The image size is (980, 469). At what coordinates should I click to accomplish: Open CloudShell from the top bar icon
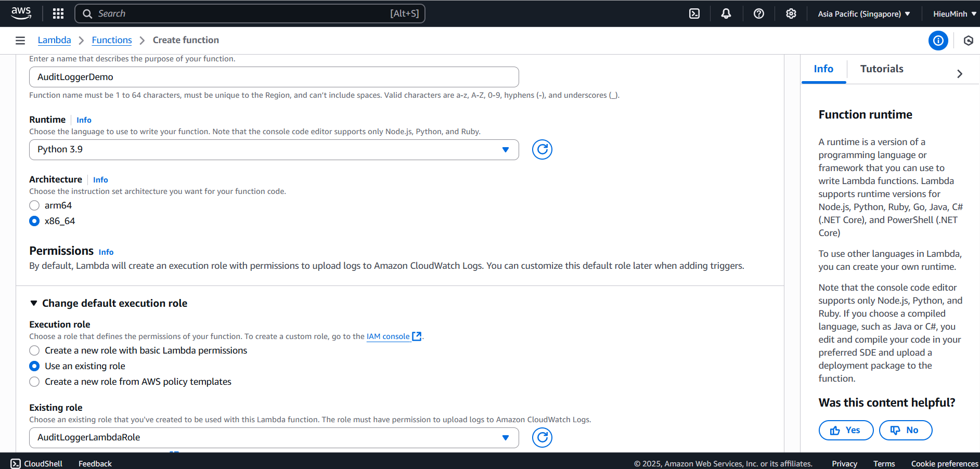(694, 14)
